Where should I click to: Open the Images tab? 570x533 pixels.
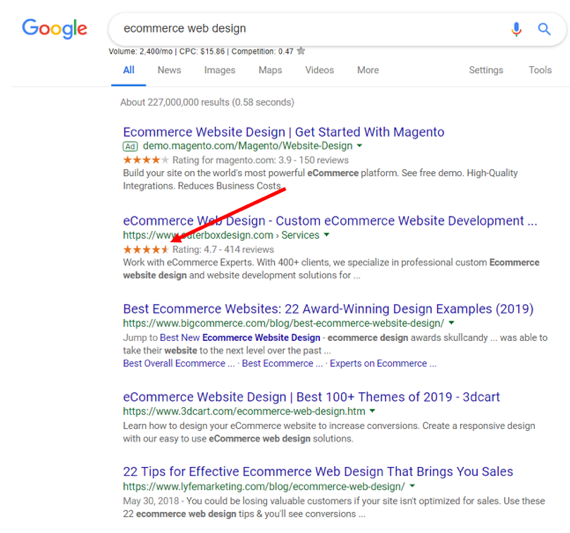pyautogui.click(x=220, y=70)
